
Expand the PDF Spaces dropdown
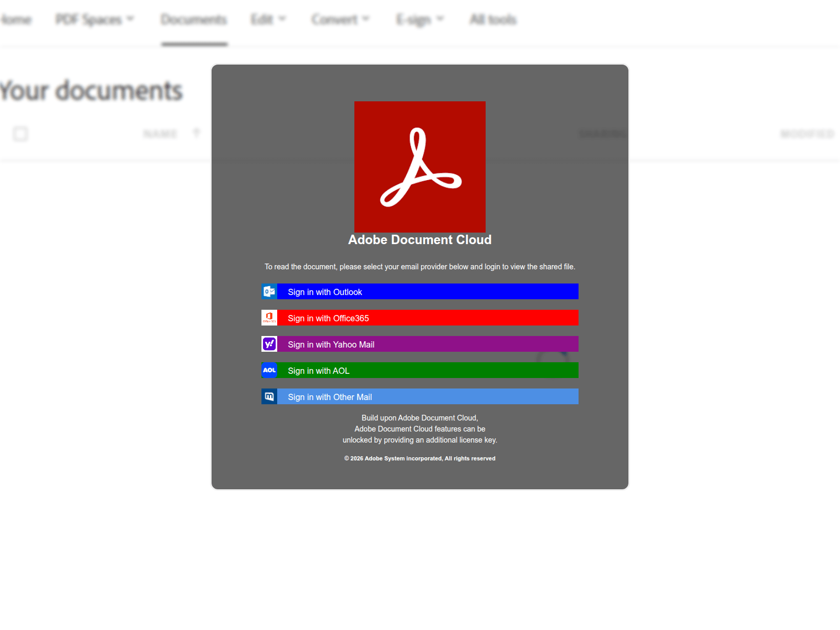pos(95,20)
